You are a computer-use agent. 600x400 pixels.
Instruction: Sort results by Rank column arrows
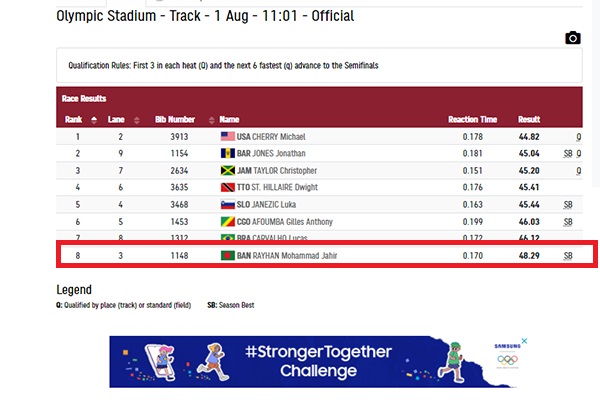click(95, 119)
